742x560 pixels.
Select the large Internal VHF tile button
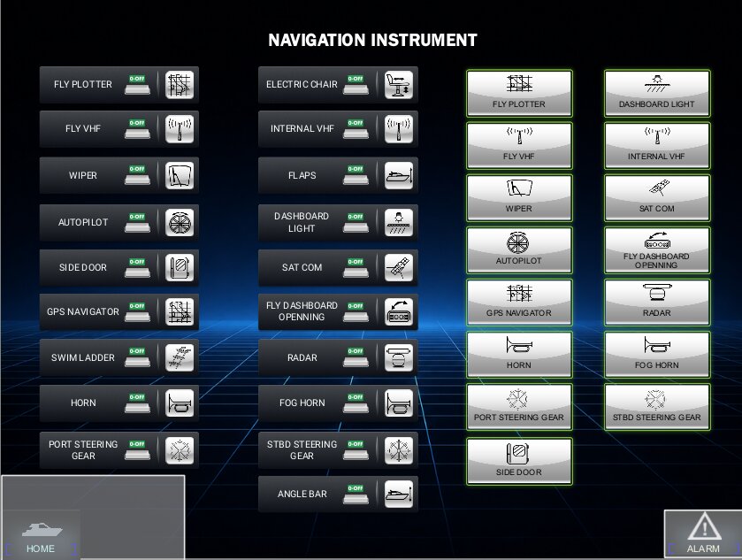pyautogui.click(x=657, y=146)
